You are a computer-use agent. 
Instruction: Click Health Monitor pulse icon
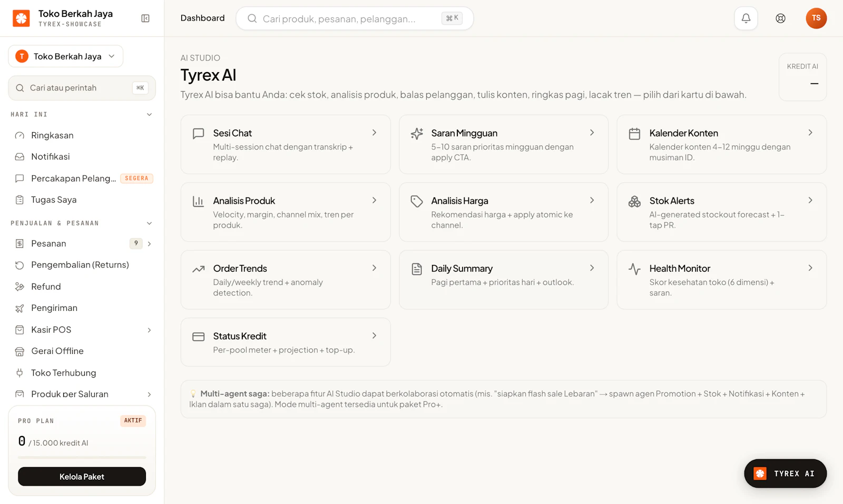tap(634, 269)
